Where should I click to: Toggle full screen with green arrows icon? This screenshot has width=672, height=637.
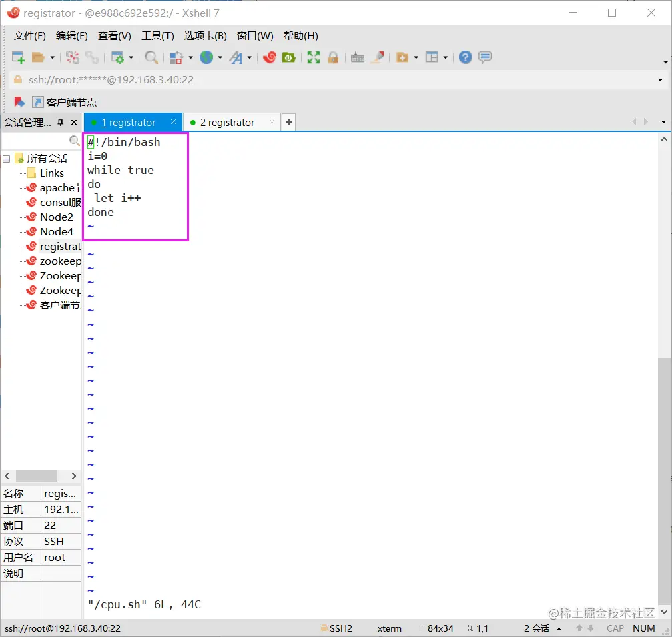coord(314,57)
